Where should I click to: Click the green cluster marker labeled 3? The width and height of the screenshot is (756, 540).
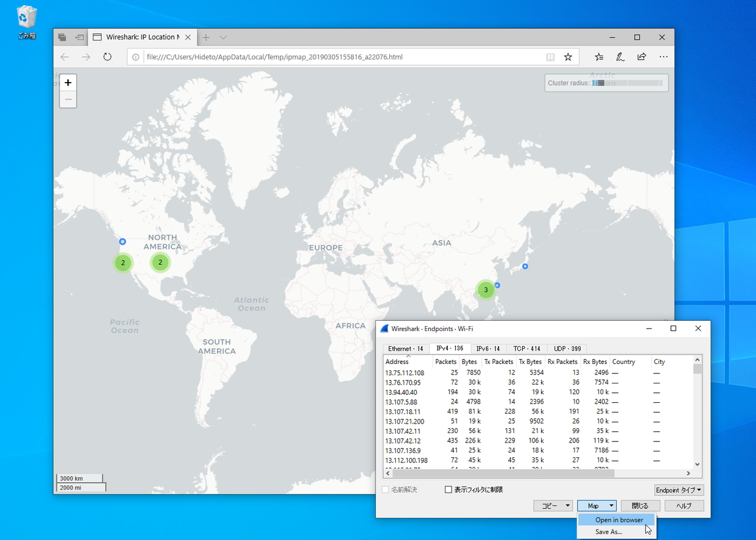(485, 289)
